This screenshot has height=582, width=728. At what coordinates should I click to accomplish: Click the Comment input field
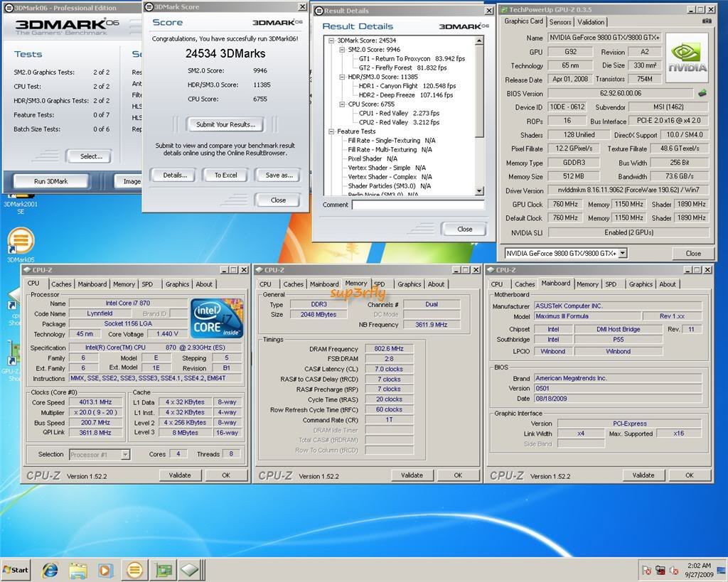417,205
